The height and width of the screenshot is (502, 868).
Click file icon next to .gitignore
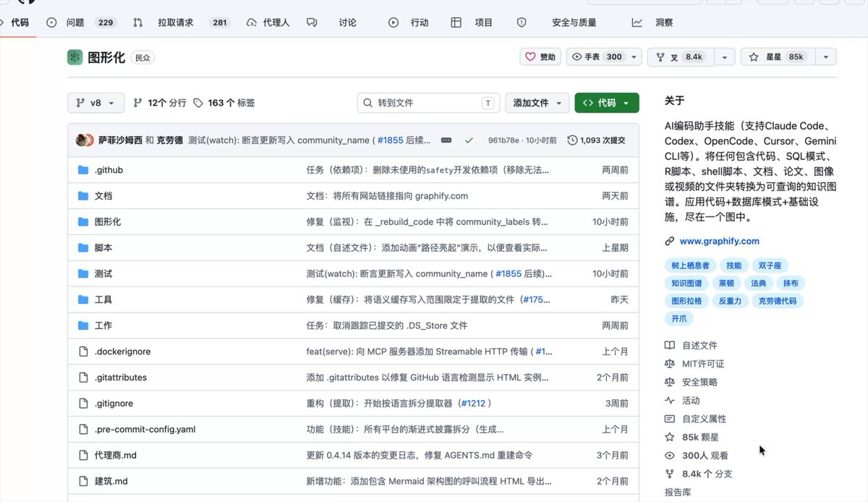pyautogui.click(x=82, y=404)
